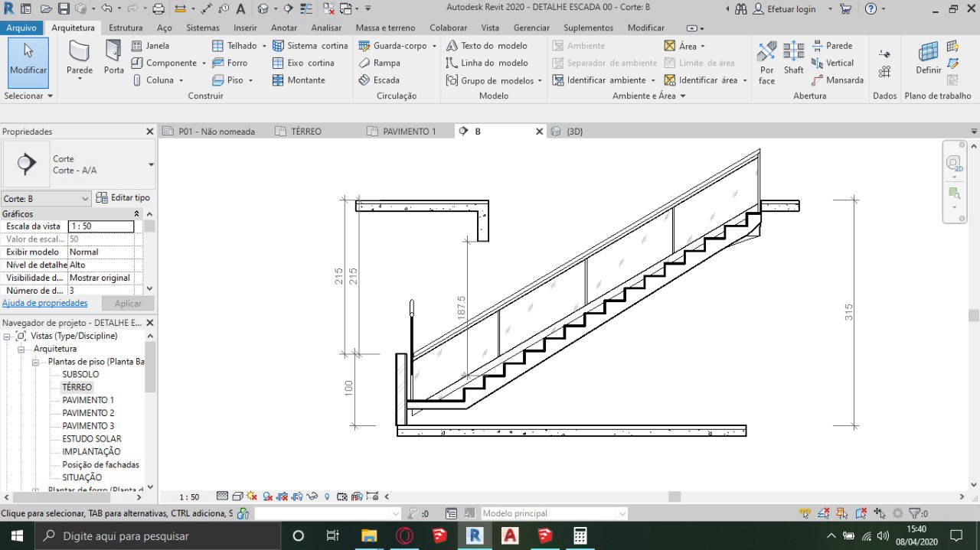Image resolution: width=980 pixels, height=550 pixels.
Task: Select the Rampa tool
Action: pos(379,63)
